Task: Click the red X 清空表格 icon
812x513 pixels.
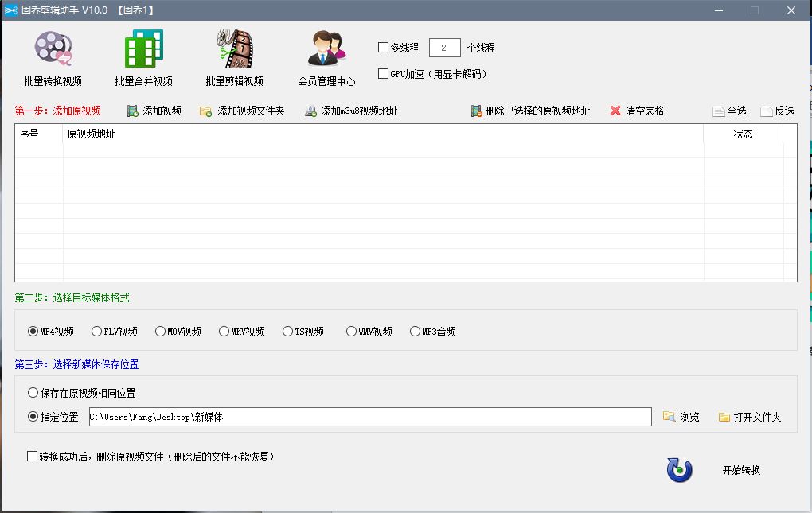Action: coord(615,111)
